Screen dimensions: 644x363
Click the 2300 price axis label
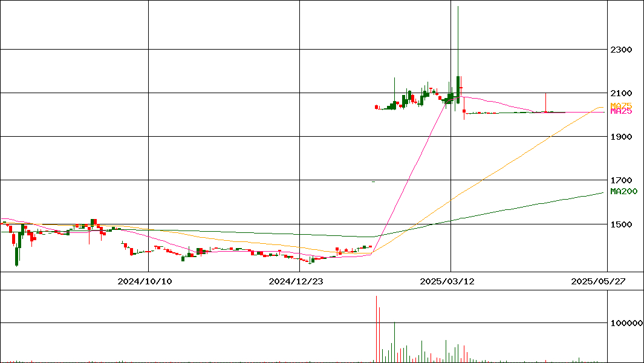pyautogui.click(x=621, y=50)
